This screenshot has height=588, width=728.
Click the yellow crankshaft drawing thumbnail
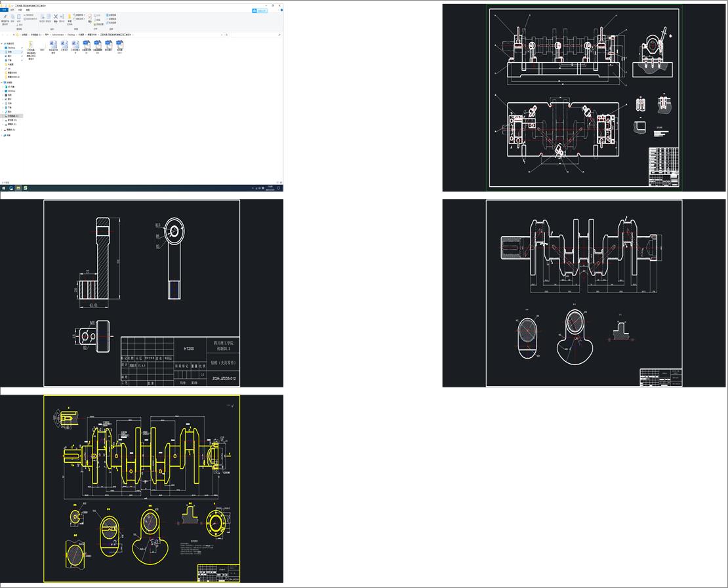[x=142, y=488]
